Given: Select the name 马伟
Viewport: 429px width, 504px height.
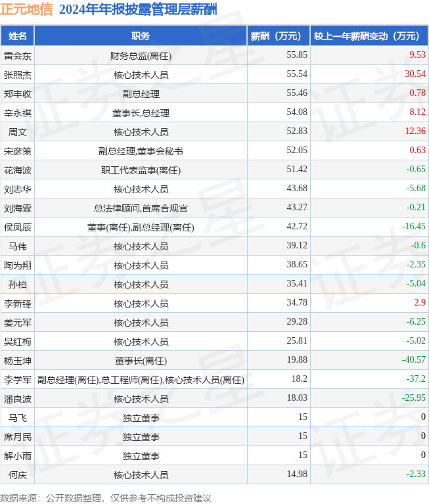Looking at the screenshot, I should [x=18, y=246].
